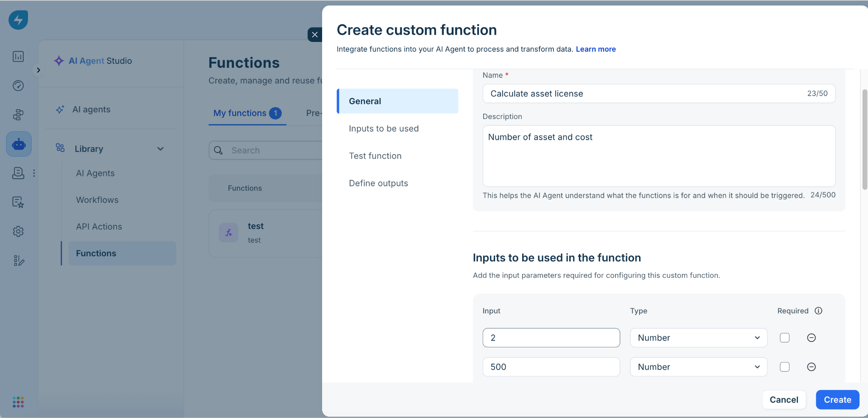Click the Learn more link
The height and width of the screenshot is (418, 868).
coord(595,49)
